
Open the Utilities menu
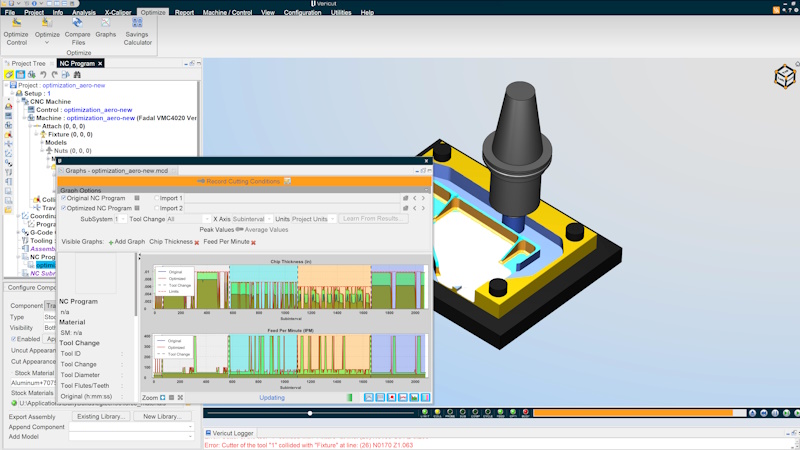click(341, 13)
